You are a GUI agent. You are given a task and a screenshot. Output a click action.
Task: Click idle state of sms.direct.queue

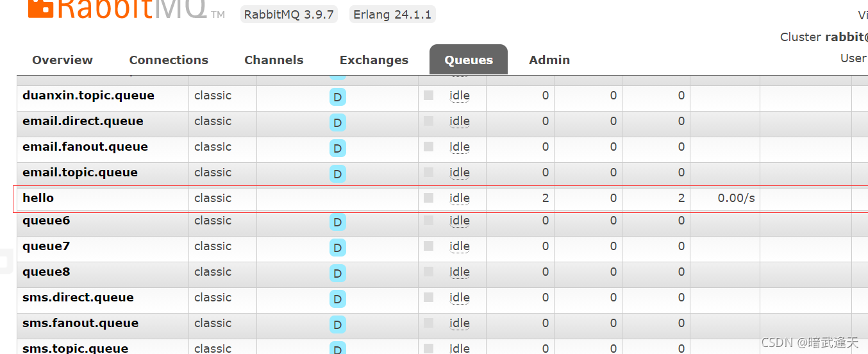pos(460,298)
